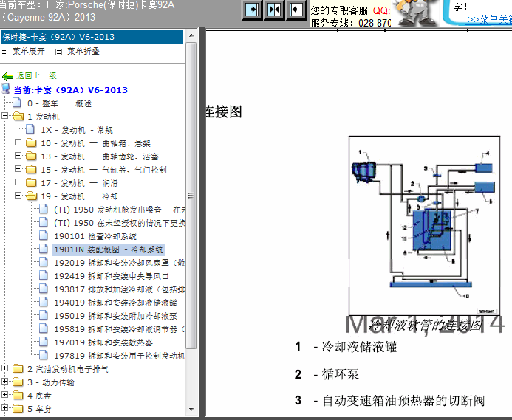Click folder icon of 3 - 动力传输

(x=18, y=382)
